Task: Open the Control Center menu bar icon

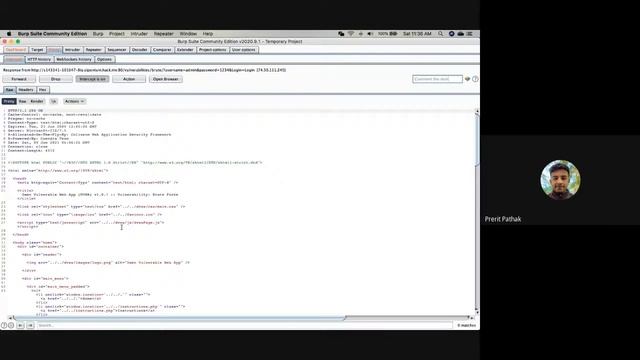Action: point(470,34)
